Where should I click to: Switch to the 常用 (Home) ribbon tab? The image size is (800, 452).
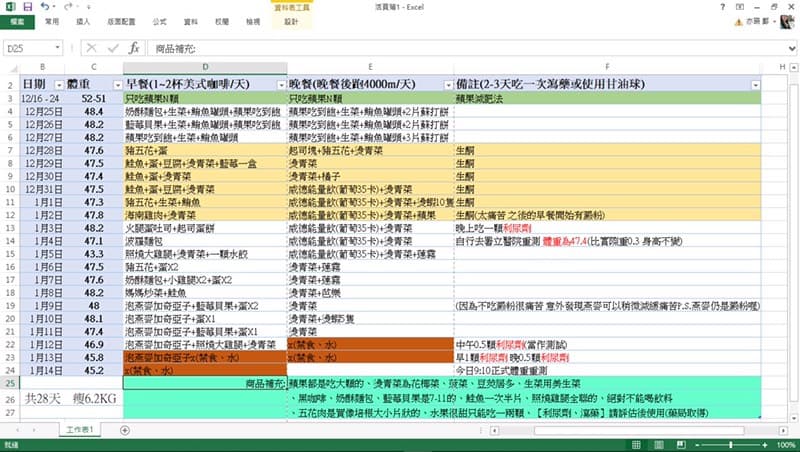(x=52, y=21)
